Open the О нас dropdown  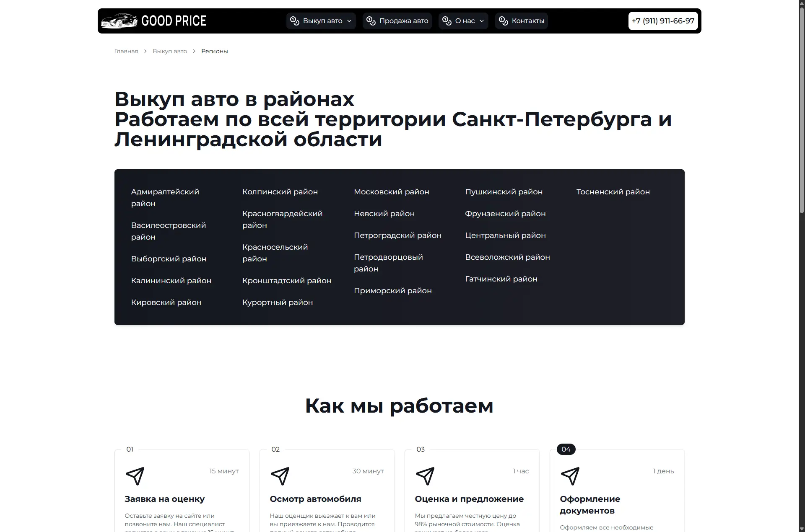[463, 21]
